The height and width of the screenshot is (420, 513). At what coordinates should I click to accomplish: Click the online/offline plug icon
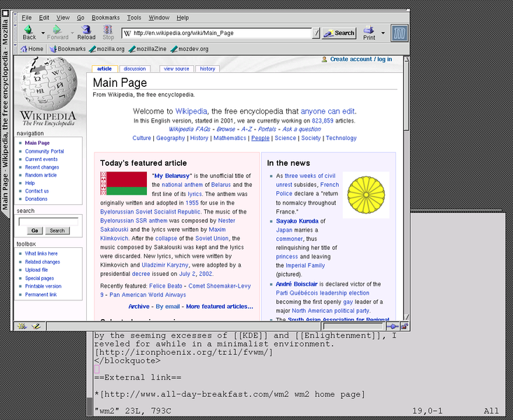(393, 326)
